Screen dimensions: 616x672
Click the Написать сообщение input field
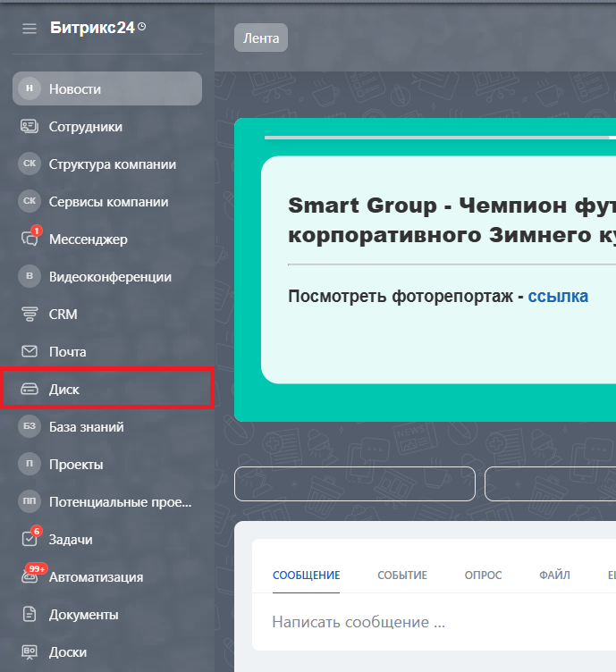tap(434, 622)
